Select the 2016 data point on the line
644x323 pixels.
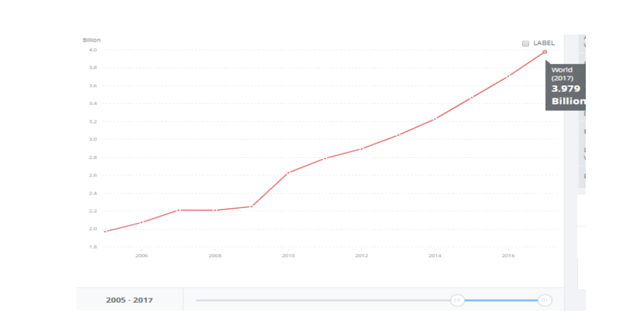[508, 76]
